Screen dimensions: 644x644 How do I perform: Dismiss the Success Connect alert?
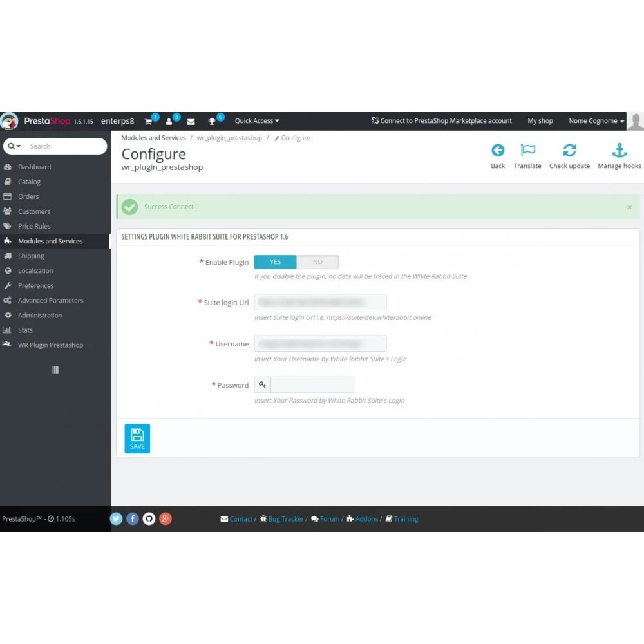[x=629, y=207]
